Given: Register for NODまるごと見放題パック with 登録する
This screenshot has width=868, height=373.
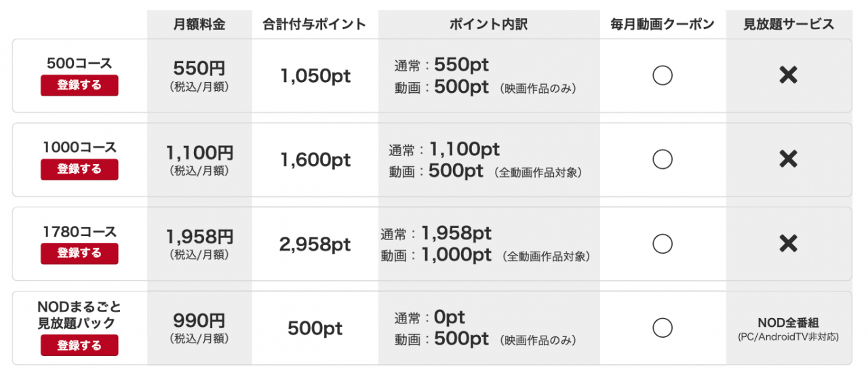Looking at the screenshot, I should [x=79, y=345].
